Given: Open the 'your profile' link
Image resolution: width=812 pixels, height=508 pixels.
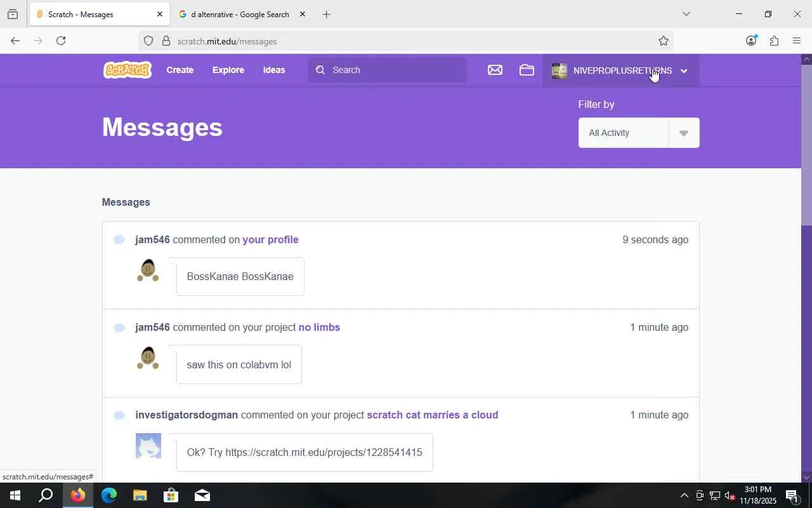Looking at the screenshot, I should pyautogui.click(x=270, y=239).
